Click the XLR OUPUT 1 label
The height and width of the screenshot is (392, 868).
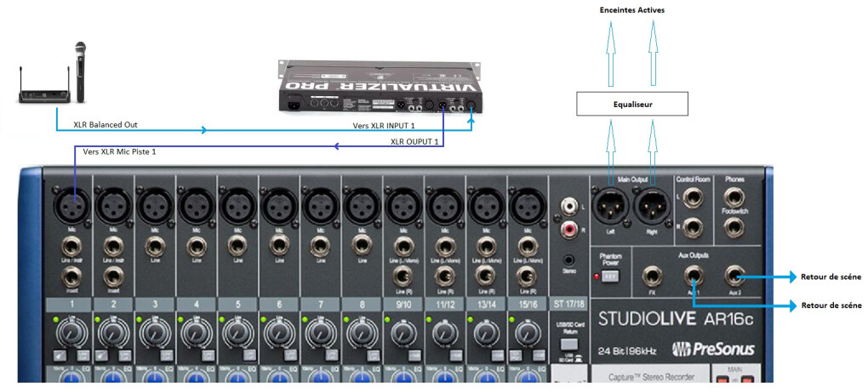click(x=414, y=141)
